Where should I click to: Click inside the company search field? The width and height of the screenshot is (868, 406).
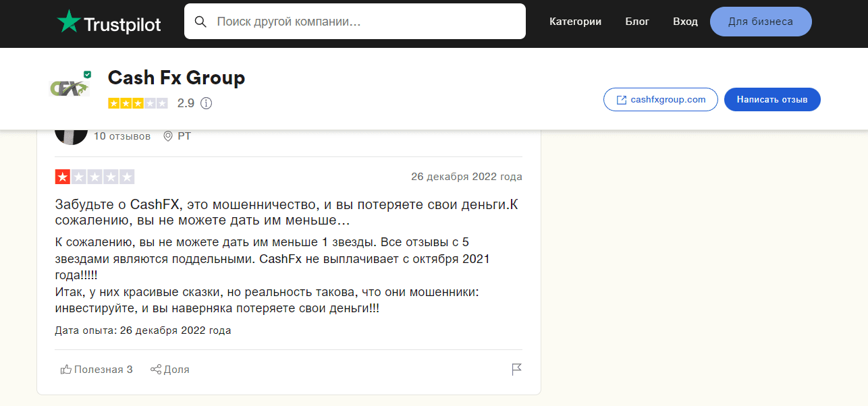click(351, 21)
